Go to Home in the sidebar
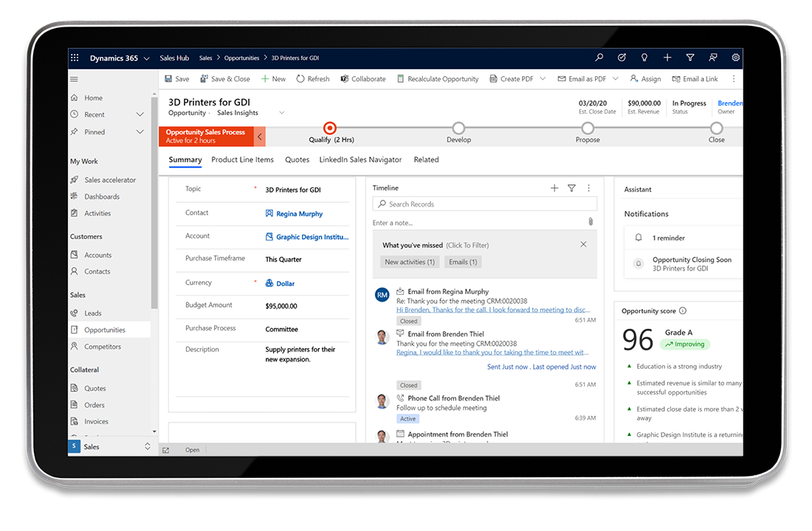 (x=93, y=98)
